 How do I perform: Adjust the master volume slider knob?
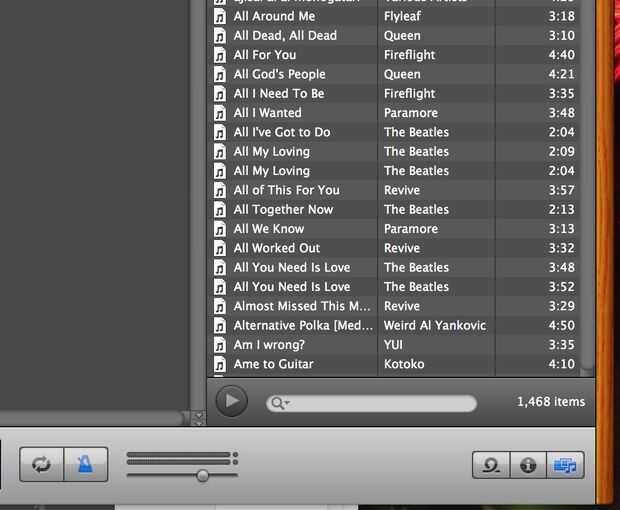tap(202, 475)
